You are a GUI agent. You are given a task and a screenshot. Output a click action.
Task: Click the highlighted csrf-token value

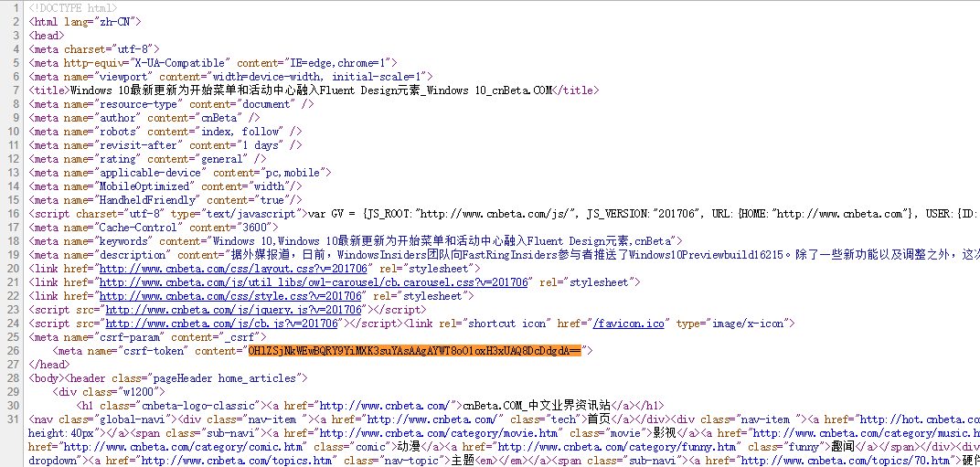pos(414,351)
